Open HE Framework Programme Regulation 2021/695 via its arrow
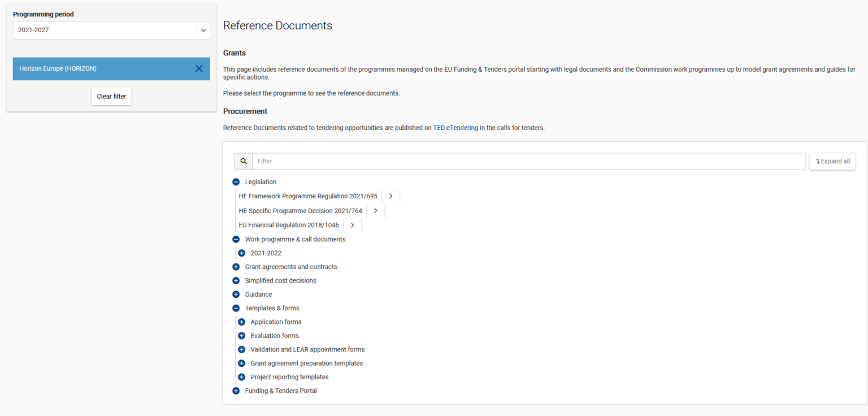The height and width of the screenshot is (416, 868). click(390, 196)
